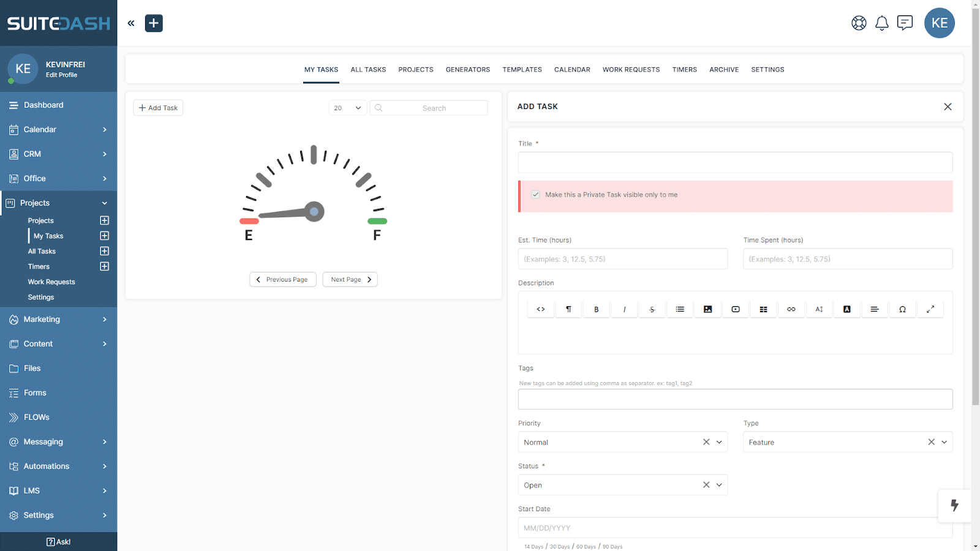Viewport: 980px width, 551px height.
Task: Clear the Feature type selection with the X
Action: (930, 441)
